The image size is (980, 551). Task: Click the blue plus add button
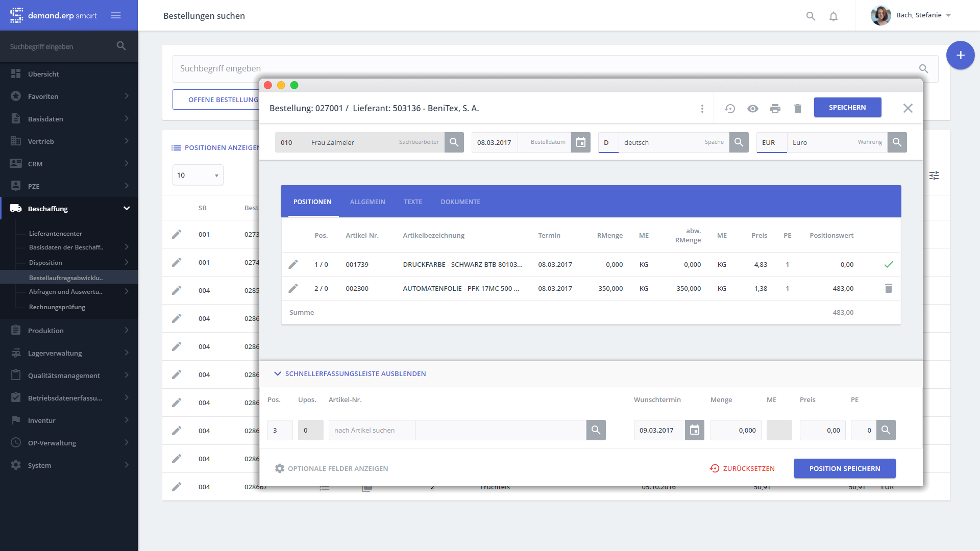point(960,55)
